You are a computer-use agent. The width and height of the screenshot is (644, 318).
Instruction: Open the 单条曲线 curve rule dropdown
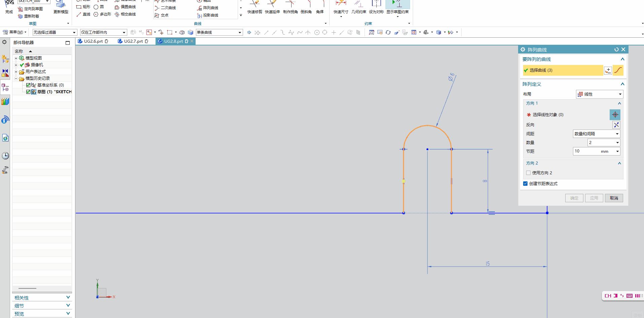219,32
